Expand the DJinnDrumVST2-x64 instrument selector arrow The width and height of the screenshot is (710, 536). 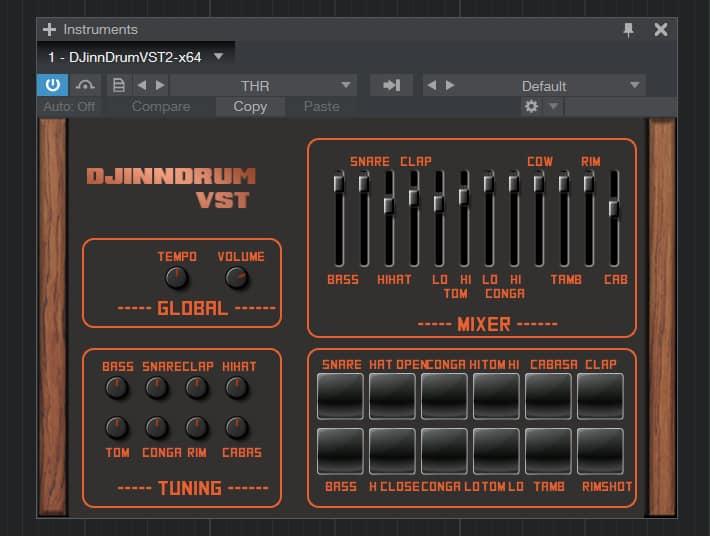tap(219, 57)
